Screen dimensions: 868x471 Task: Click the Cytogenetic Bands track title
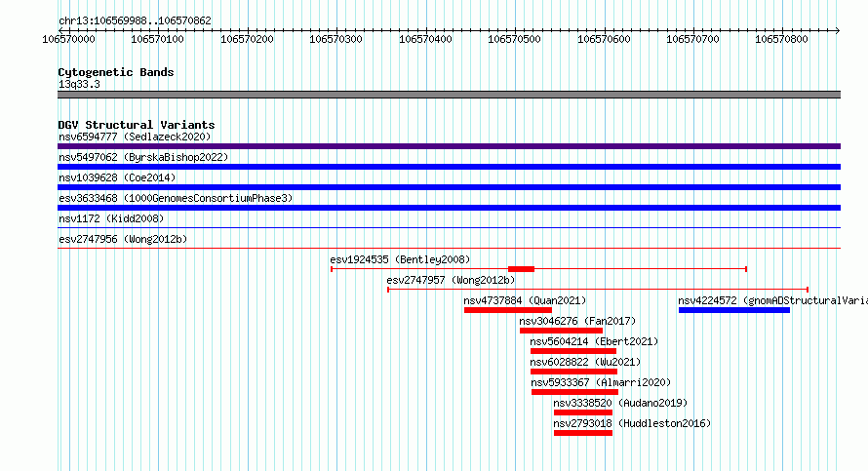point(116,72)
